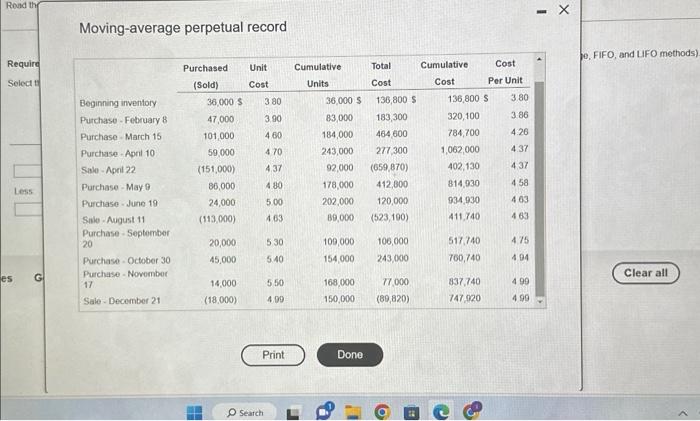Click the Cumulative Cost column header

coord(444,73)
